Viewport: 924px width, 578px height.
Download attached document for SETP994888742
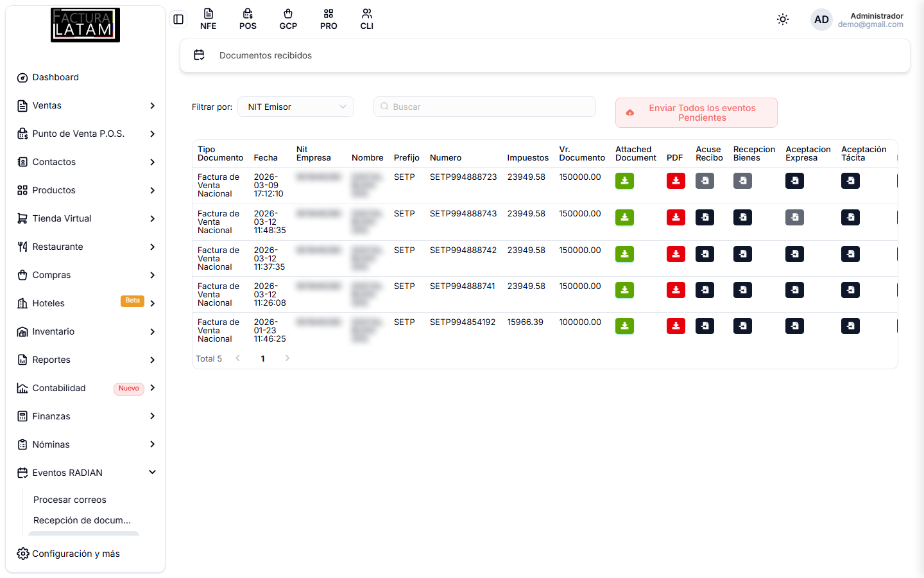pos(624,254)
